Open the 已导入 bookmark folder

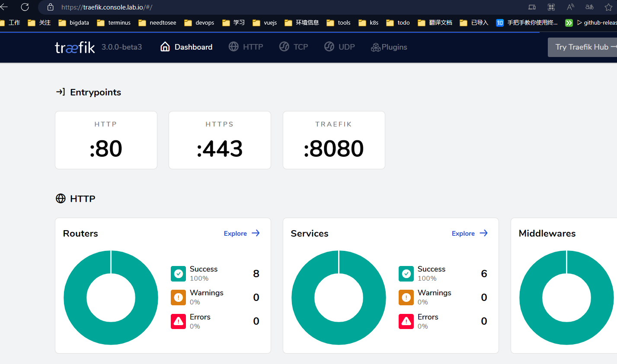(x=474, y=22)
